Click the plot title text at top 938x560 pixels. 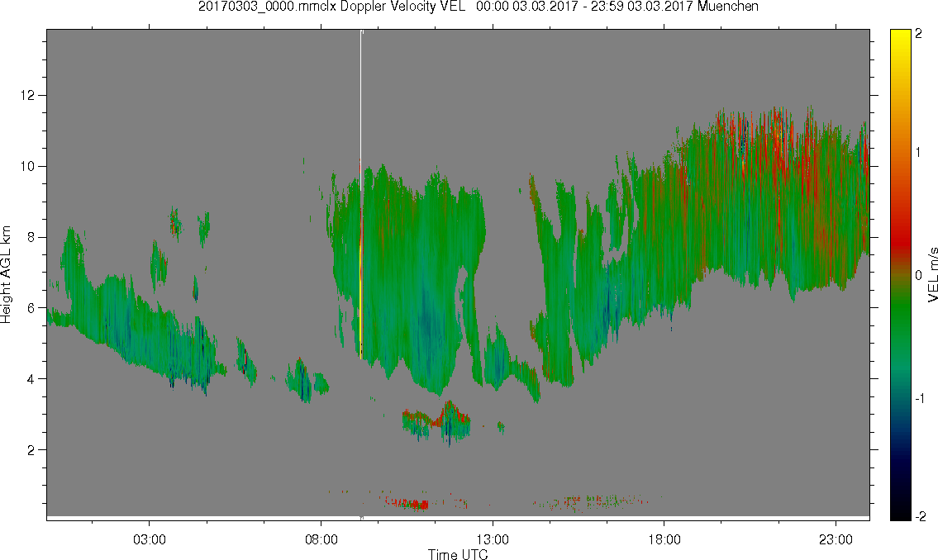tap(478, 7)
